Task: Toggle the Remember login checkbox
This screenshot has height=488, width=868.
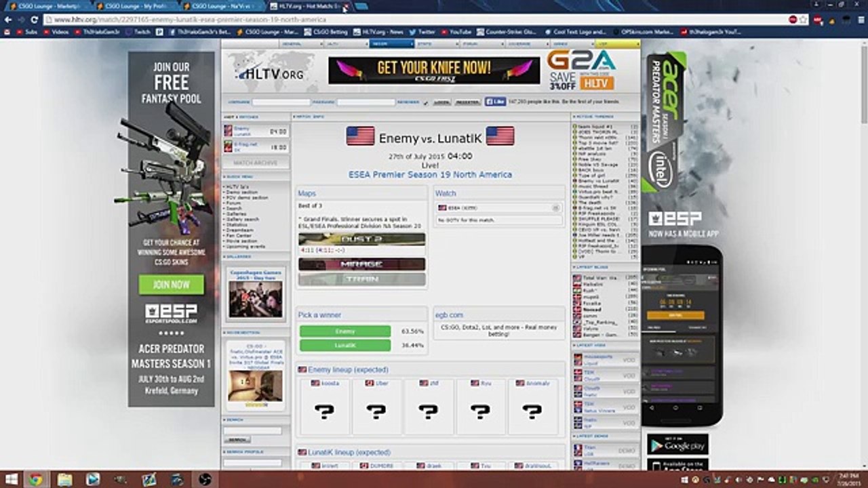Action: click(425, 102)
